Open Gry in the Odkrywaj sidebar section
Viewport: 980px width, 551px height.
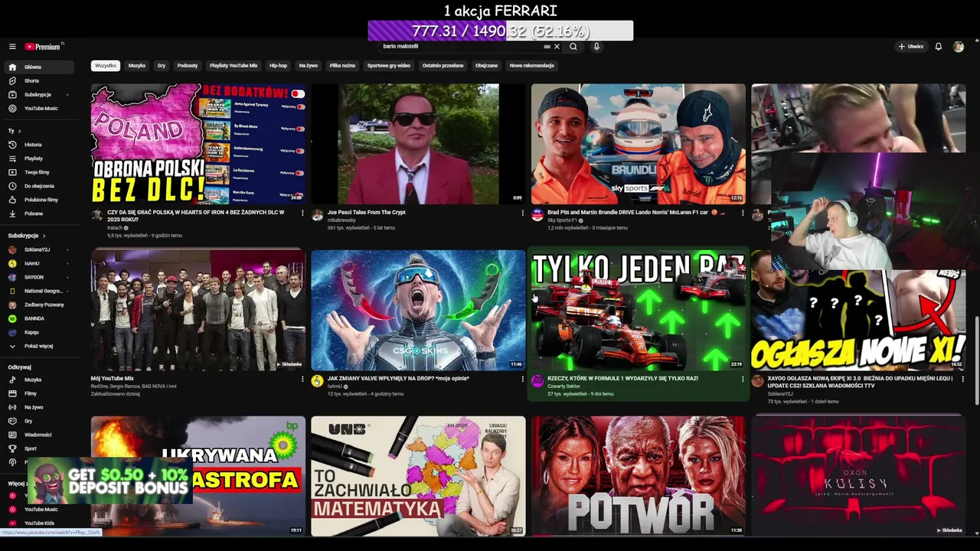(x=38, y=421)
